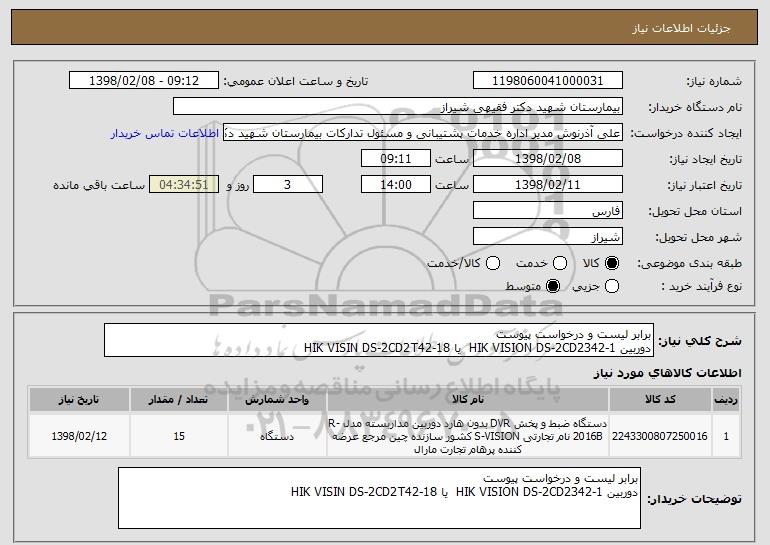Click the جزئیات اطلاعات نیاز header title
770x545 pixels.
[681, 28]
